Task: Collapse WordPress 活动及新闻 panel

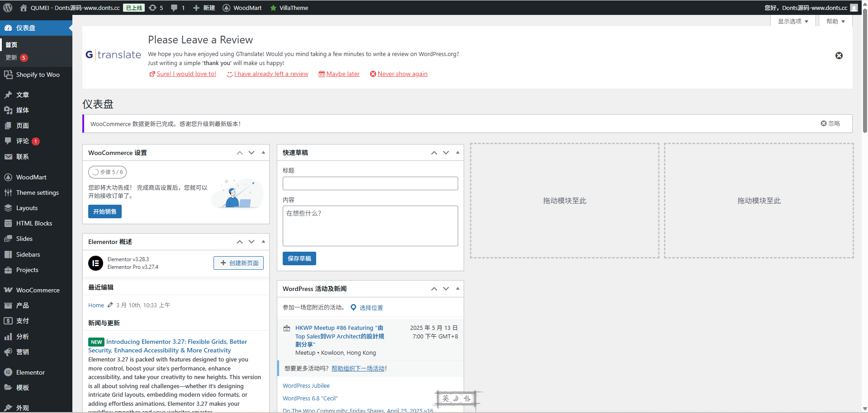Action: coord(458,289)
